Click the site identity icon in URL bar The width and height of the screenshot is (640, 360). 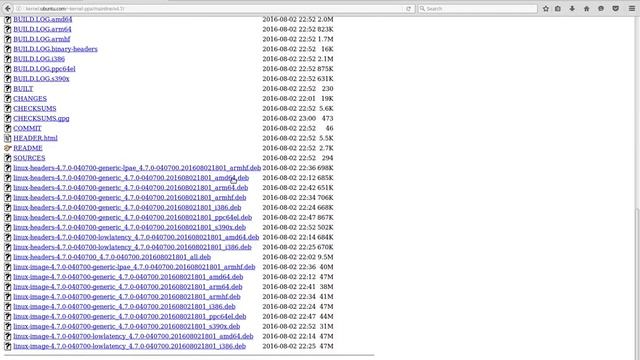[x=19, y=9]
